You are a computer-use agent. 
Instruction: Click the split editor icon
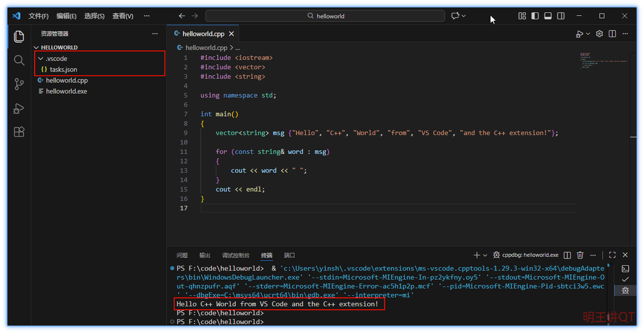[x=612, y=34]
